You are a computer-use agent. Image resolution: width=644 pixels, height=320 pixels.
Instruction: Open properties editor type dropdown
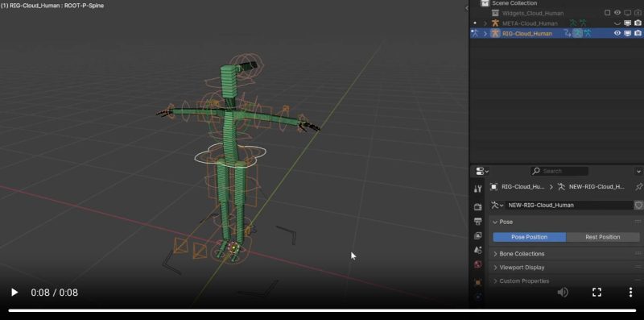pyautogui.click(x=481, y=171)
